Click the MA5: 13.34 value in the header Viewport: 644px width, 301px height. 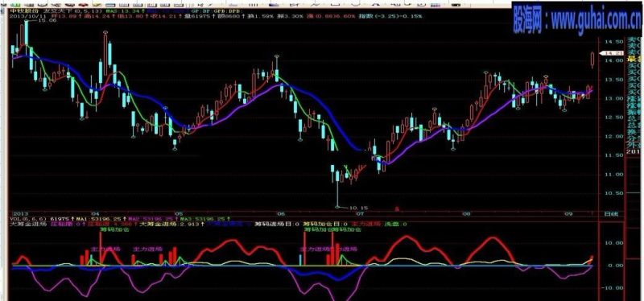click(125, 10)
